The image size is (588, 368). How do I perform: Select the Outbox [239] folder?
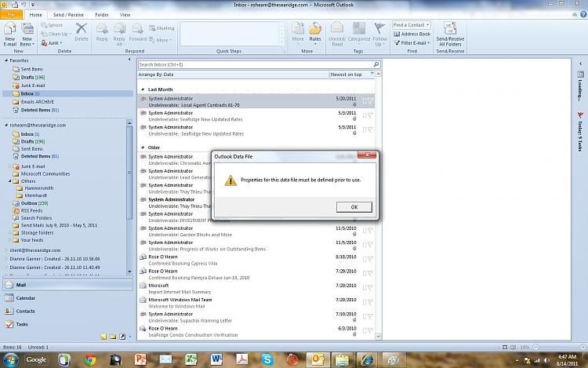pos(34,203)
